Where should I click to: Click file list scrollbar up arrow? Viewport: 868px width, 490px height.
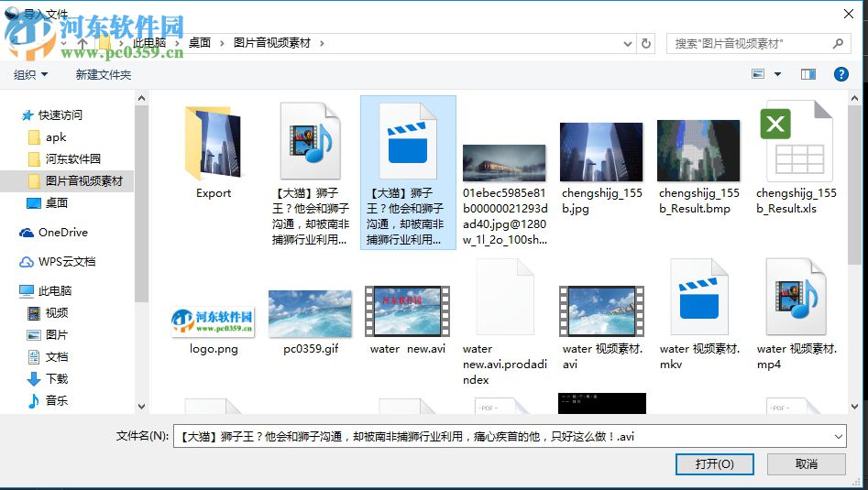[854, 98]
